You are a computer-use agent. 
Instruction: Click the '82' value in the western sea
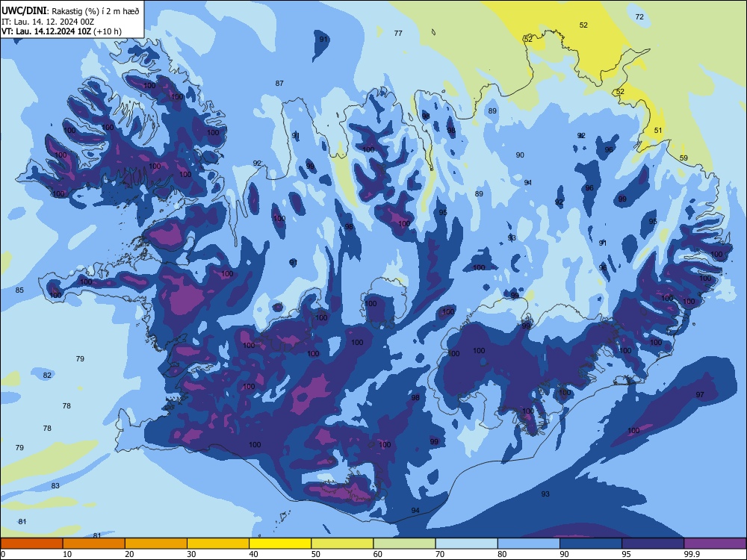coord(47,376)
